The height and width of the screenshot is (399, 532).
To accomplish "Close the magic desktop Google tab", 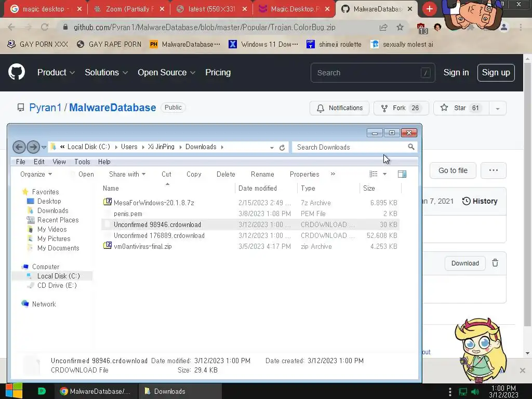I will pyautogui.click(x=79, y=9).
